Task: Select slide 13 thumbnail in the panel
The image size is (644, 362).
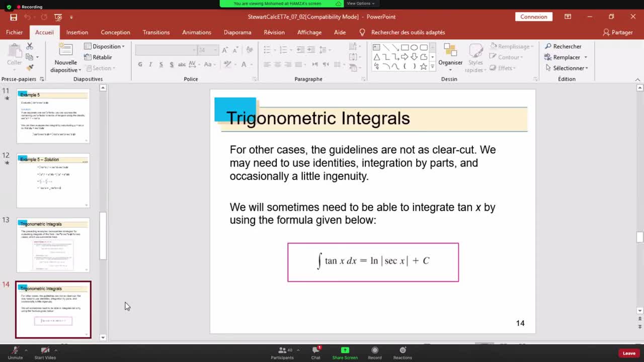Action: [x=53, y=245]
